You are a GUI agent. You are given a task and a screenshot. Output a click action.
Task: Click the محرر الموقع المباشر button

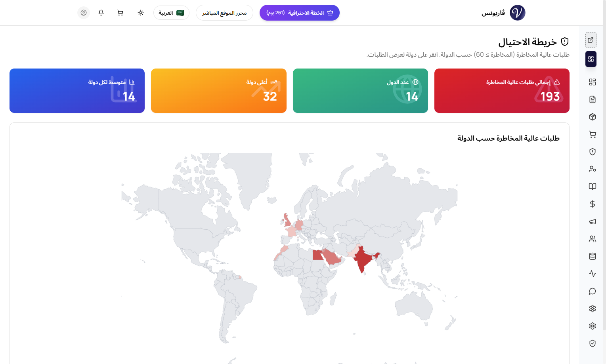pyautogui.click(x=224, y=13)
